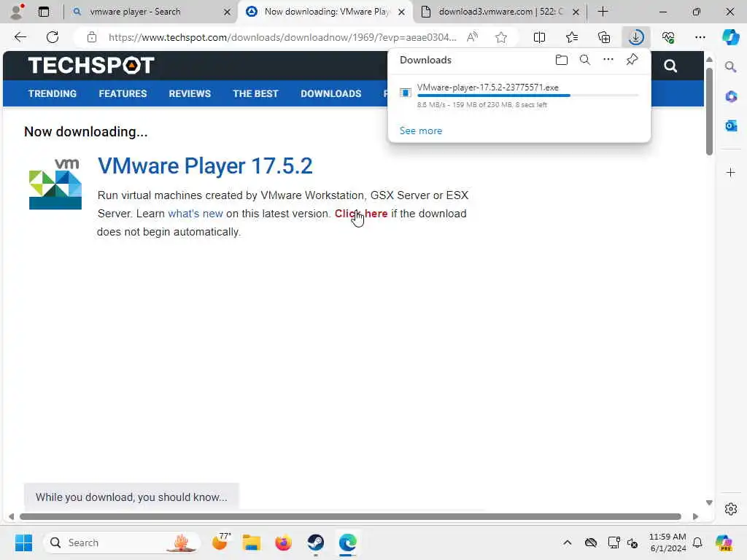This screenshot has height=560, width=747.
Task: Open the Microsoft 365 sidebar icon
Action: (x=731, y=97)
